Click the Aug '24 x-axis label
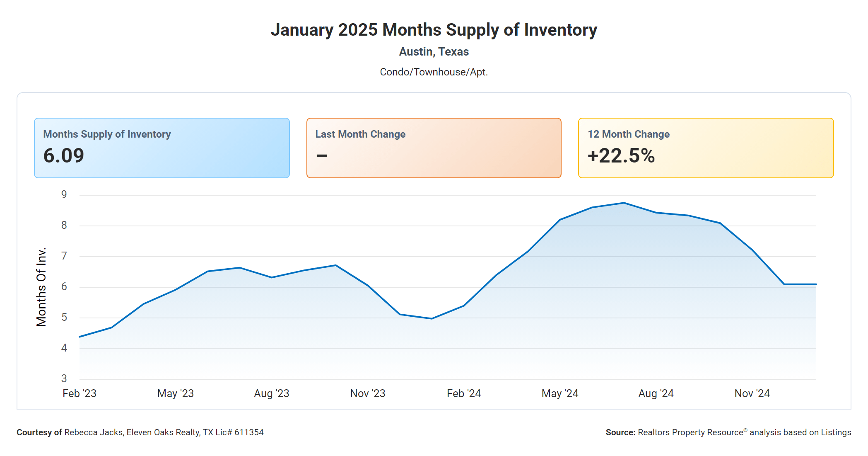Screen dimensions: 868x456 (x=656, y=393)
